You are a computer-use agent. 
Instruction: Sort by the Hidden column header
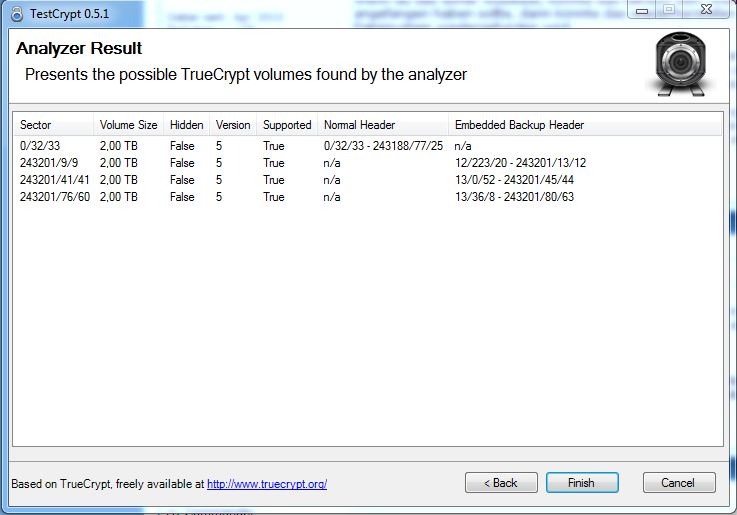[187, 125]
